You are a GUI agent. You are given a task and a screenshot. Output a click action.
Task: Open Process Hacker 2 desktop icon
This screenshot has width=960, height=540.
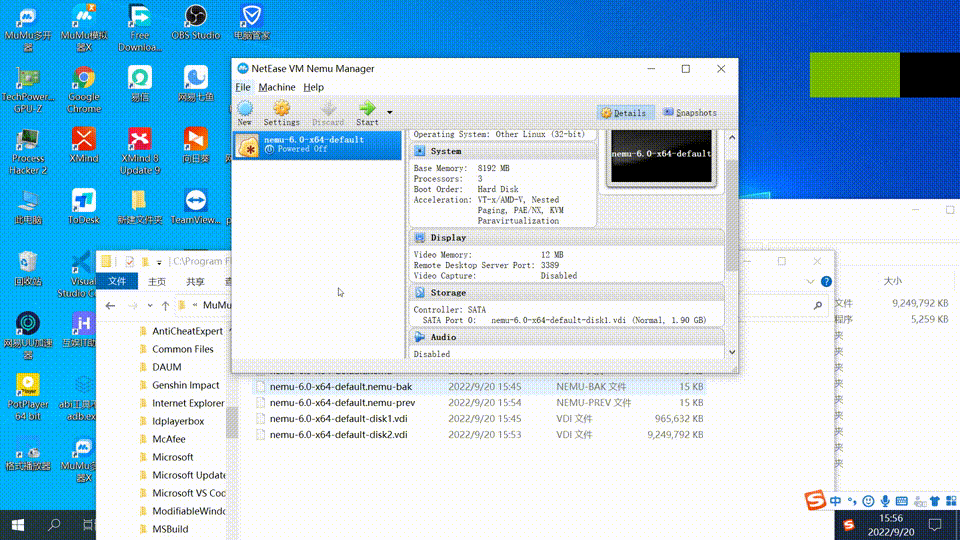(x=28, y=152)
